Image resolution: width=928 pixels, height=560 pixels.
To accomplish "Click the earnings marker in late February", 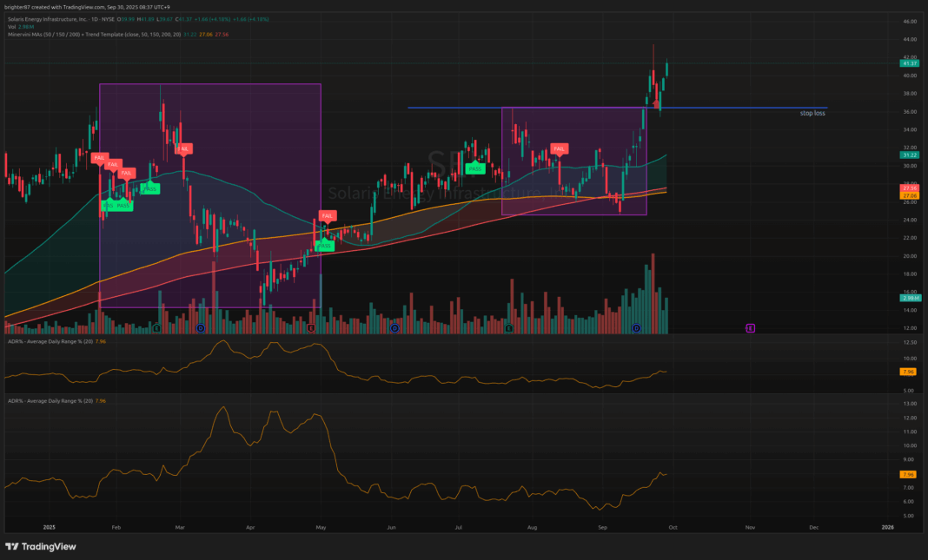I will [x=156, y=328].
